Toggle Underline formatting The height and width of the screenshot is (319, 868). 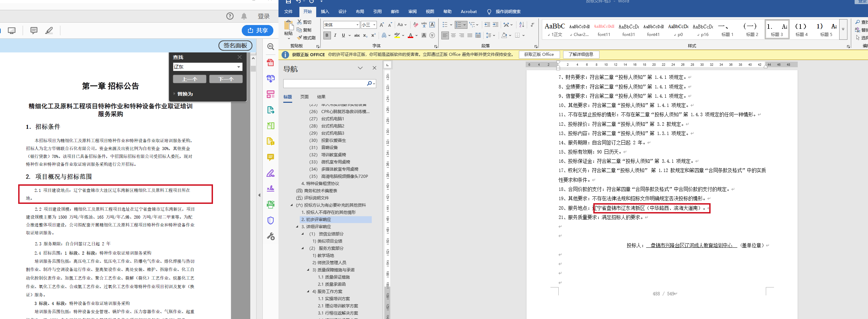pos(343,35)
